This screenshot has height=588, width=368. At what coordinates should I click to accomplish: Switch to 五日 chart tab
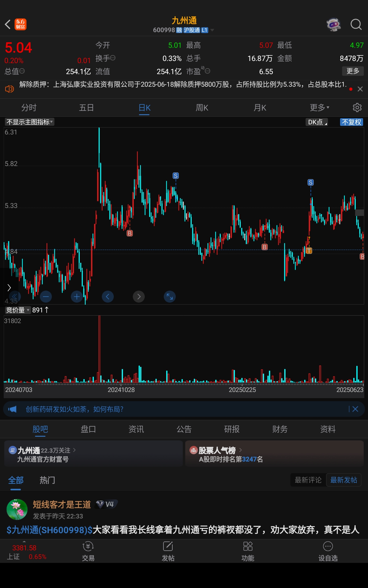click(86, 107)
